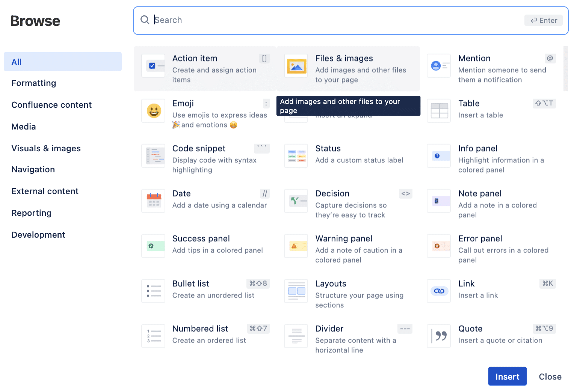The image size is (574, 392).
Task: Select Navigation category
Action: click(33, 169)
